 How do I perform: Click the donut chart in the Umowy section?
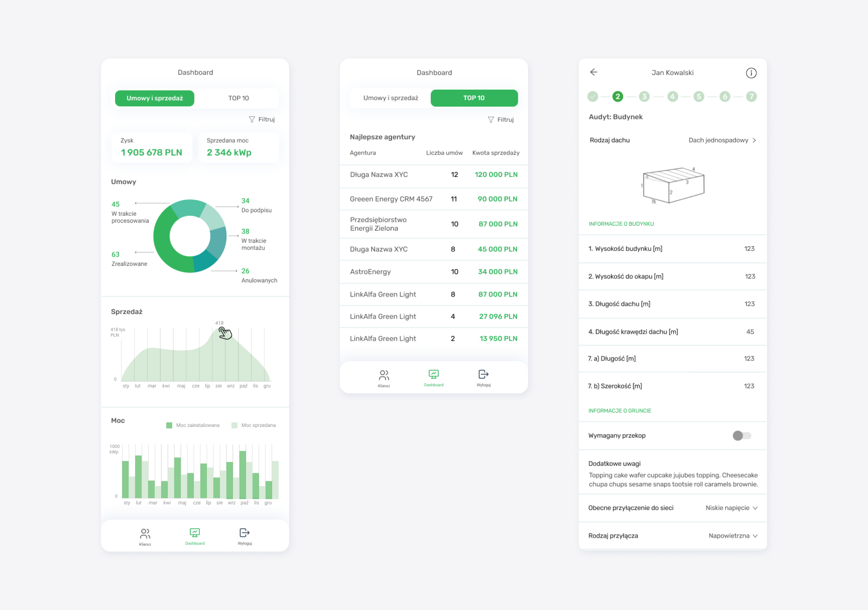(190, 236)
